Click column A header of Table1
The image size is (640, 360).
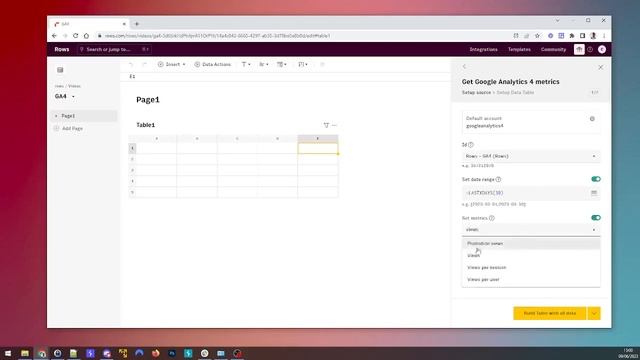point(156,139)
